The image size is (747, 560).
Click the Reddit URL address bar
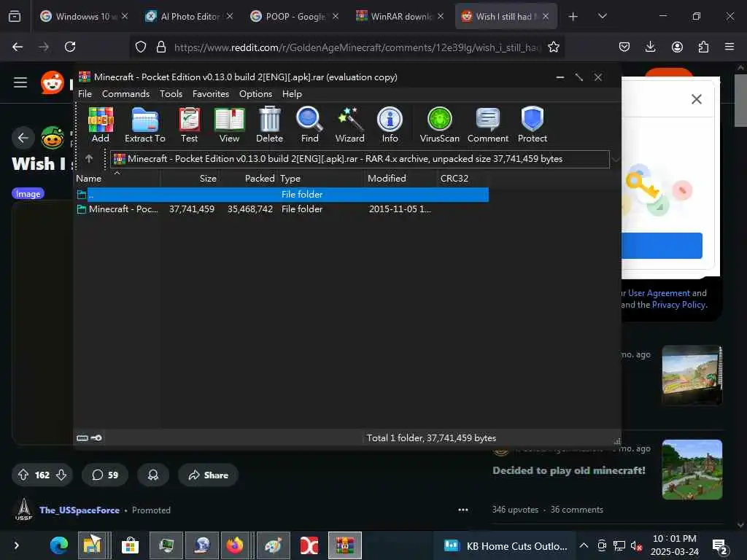(x=357, y=47)
